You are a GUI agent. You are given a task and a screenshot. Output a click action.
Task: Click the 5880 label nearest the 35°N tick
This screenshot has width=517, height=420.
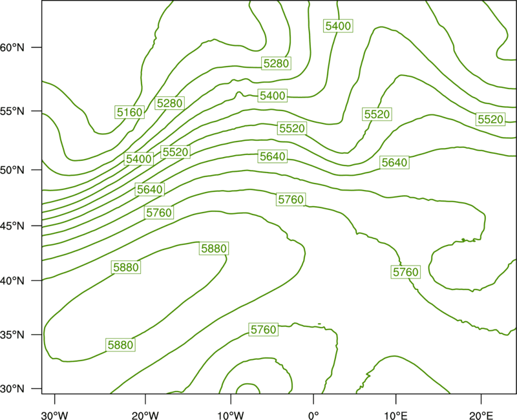point(121,345)
